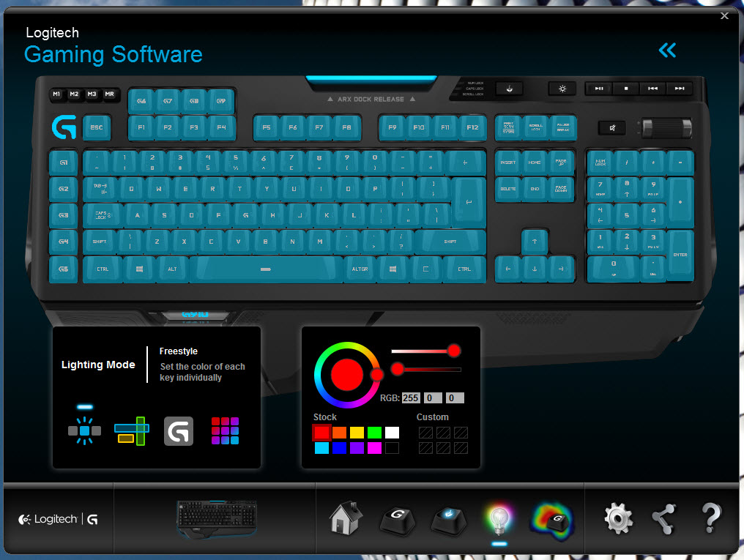Image resolution: width=744 pixels, height=560 pixels.
Task: Click the backlight brightness sun button
Action: click(x=562, y=89)
